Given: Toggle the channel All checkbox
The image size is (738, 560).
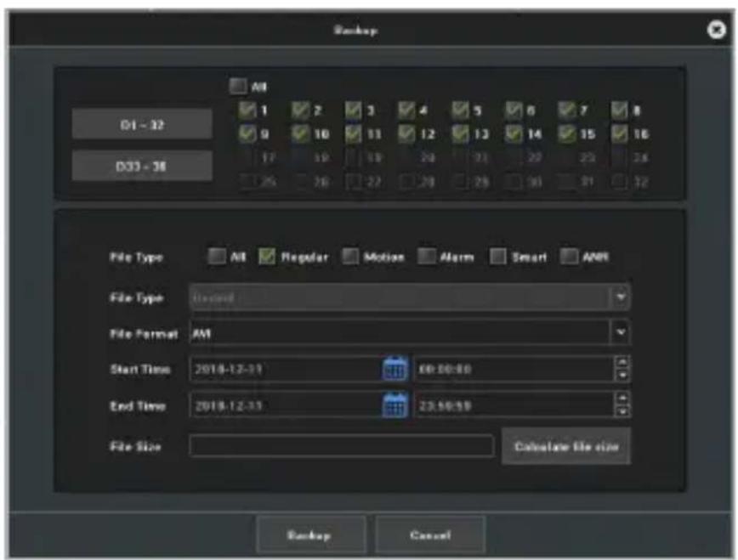Looking at the screenshot, I should coord(238,86).
